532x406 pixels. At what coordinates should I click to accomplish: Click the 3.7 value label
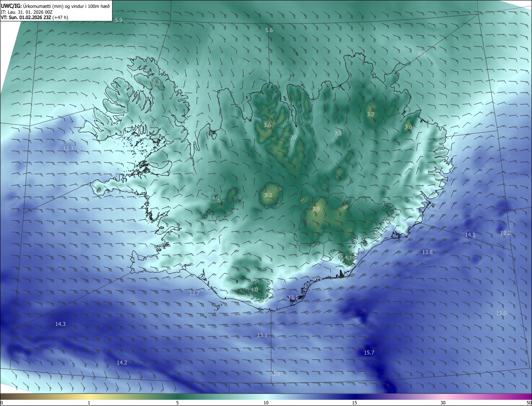[x=371, y=114]
